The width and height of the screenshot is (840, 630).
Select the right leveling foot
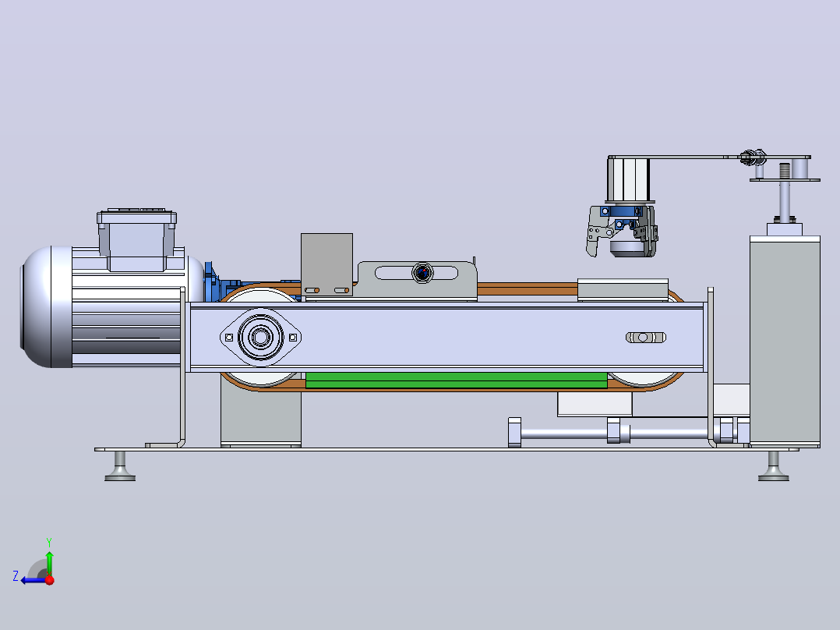coord(773,466)
